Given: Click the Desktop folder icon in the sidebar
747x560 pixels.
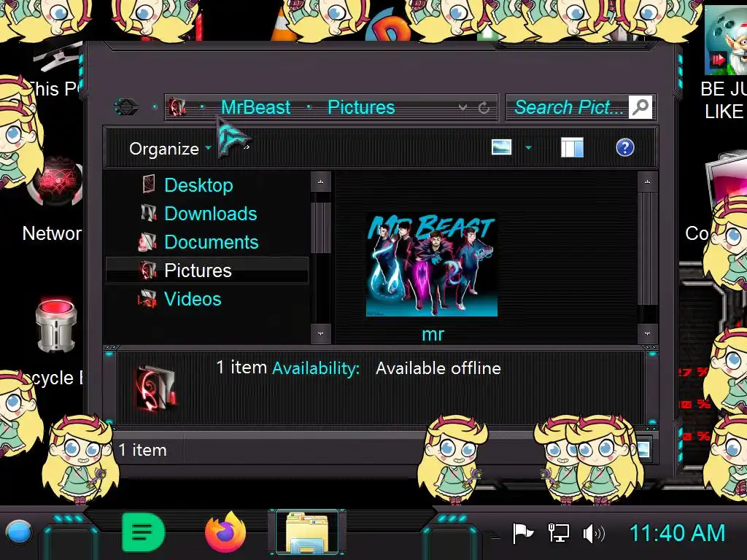Looking at the screenshot, I should (x=149, y=184).
